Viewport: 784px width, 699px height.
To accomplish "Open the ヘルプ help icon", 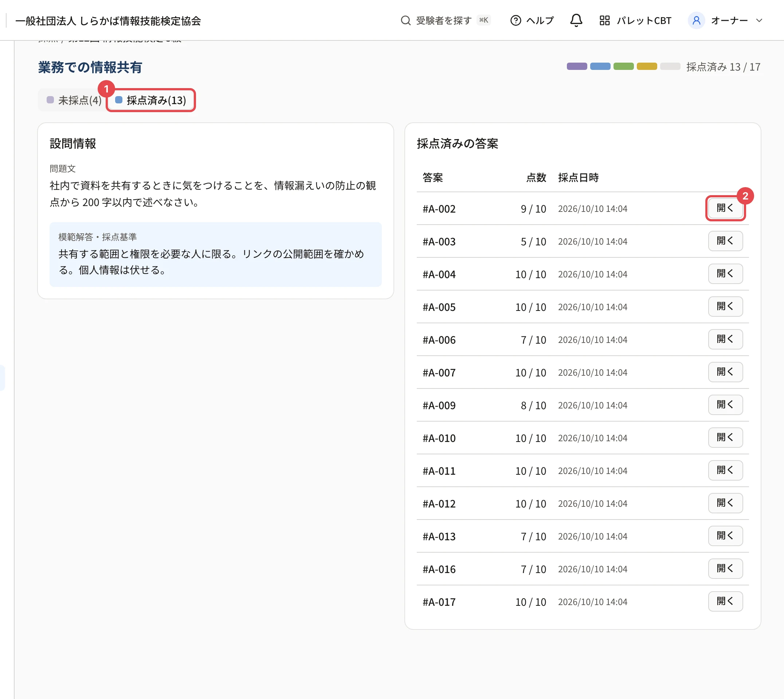I will 516,20.
